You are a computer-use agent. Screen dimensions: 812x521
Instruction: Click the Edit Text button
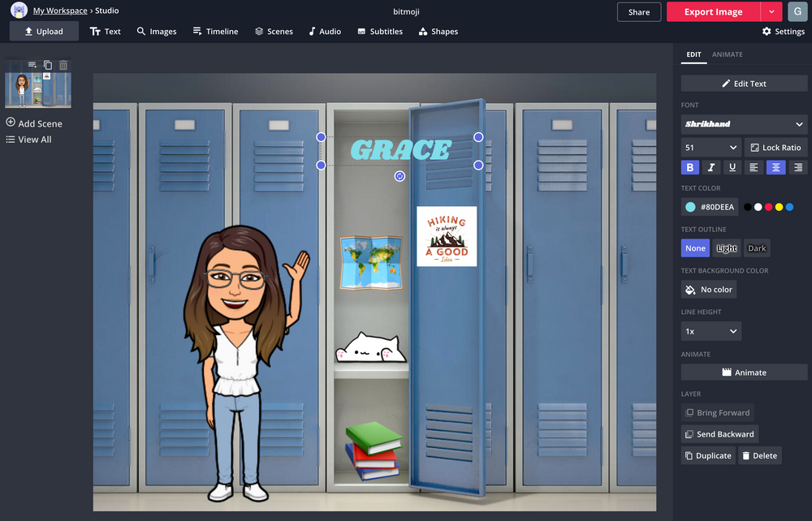click(744, 83)
